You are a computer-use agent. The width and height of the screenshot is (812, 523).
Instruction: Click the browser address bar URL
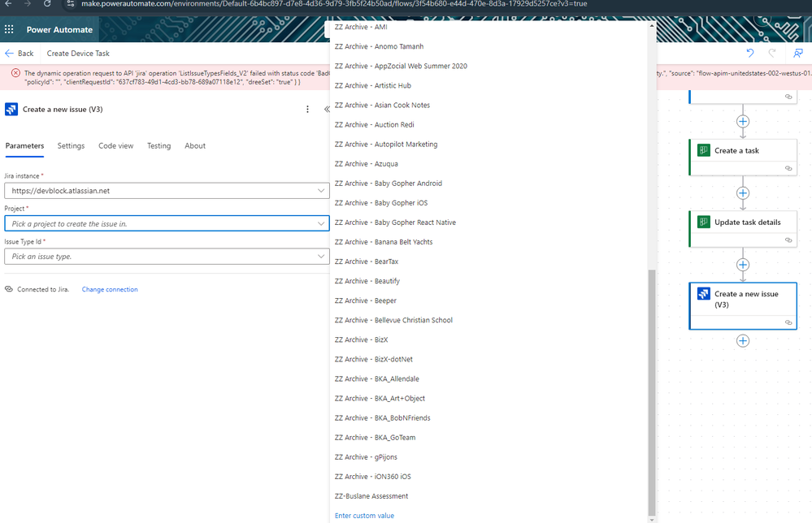coord(334,3)
